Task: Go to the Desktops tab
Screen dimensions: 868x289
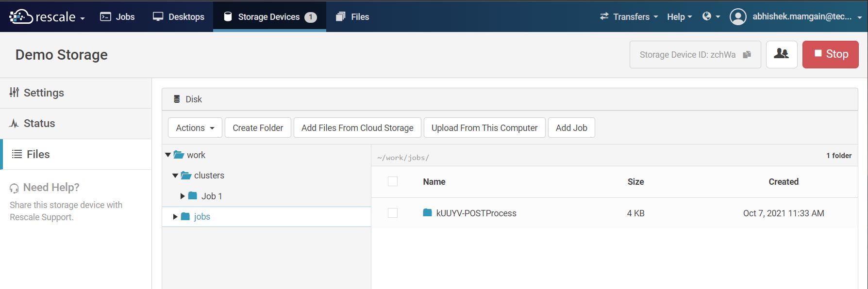Action: point(178,16)
